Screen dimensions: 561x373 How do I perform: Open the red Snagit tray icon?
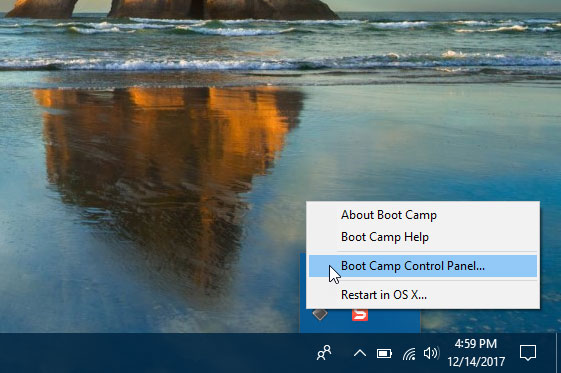click(360, 315)
